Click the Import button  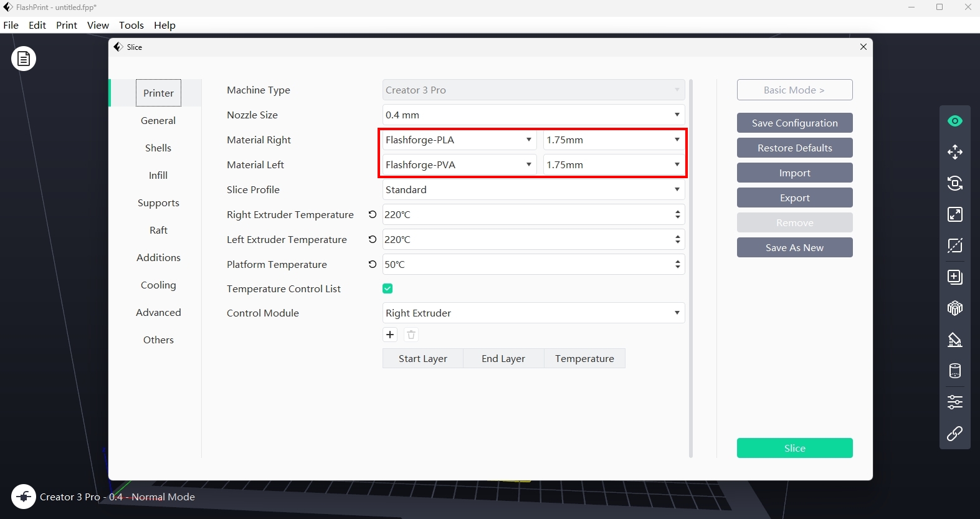[794, 173]
